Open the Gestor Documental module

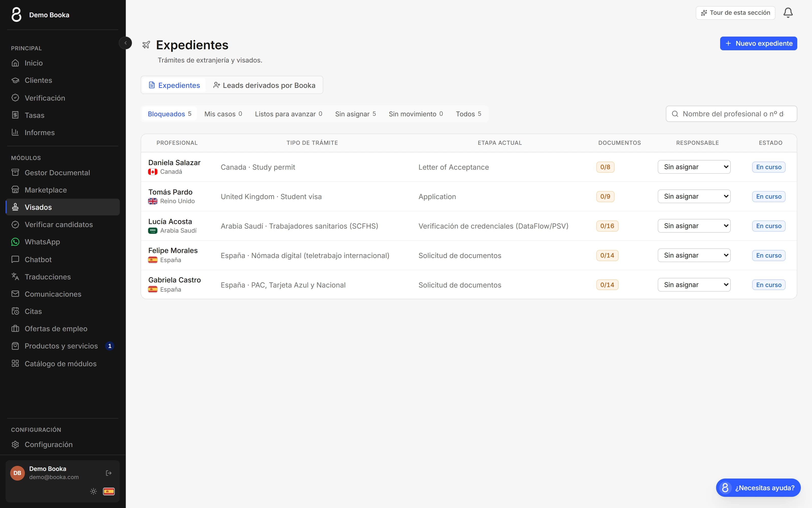[63, 173]
